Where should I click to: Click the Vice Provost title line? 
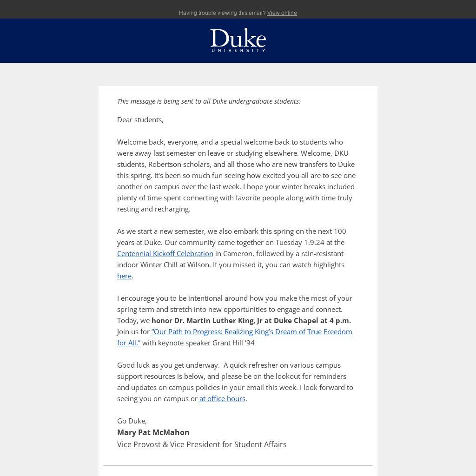[x=202, y=444]
